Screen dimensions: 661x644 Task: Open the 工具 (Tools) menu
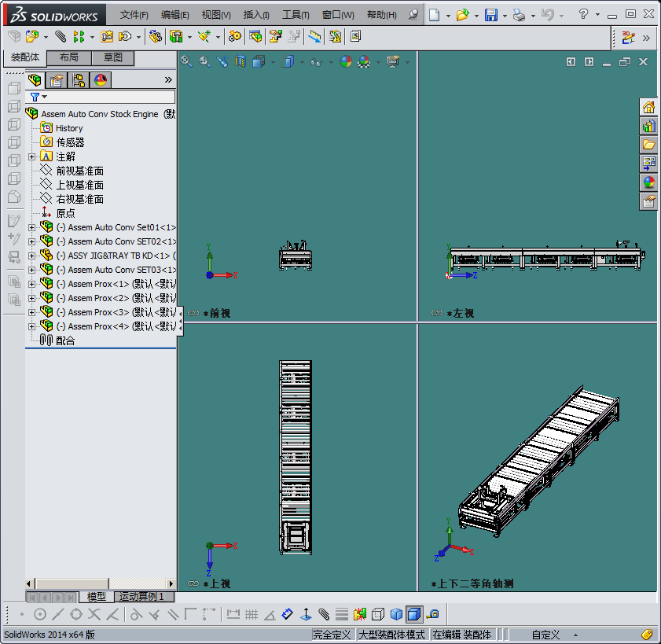click(296, 15)
